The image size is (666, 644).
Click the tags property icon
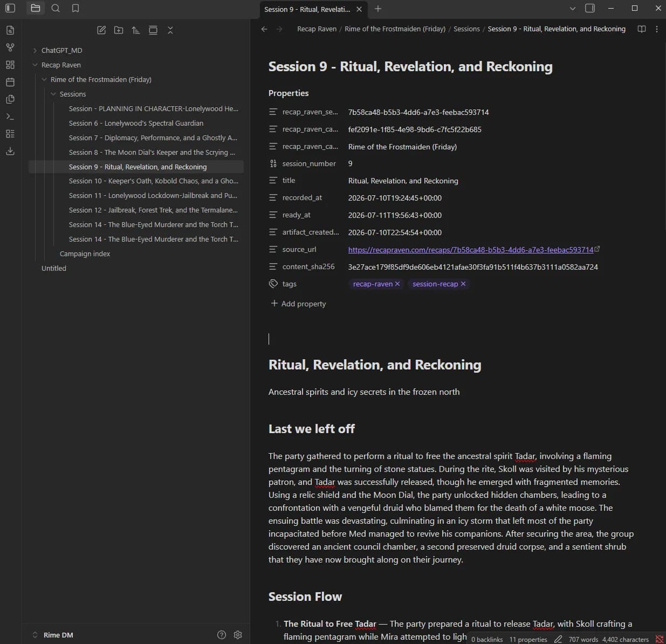(x=273, y=284)
